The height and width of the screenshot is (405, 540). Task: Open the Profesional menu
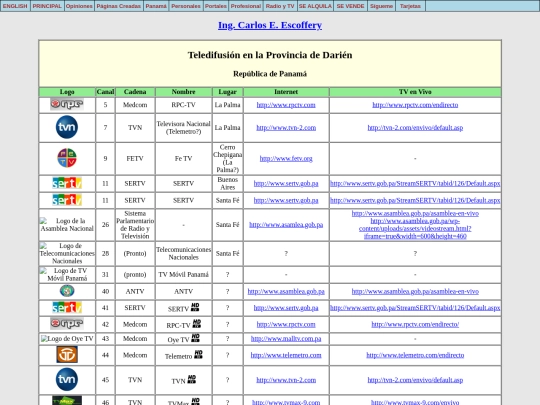(x=246, y=6)
